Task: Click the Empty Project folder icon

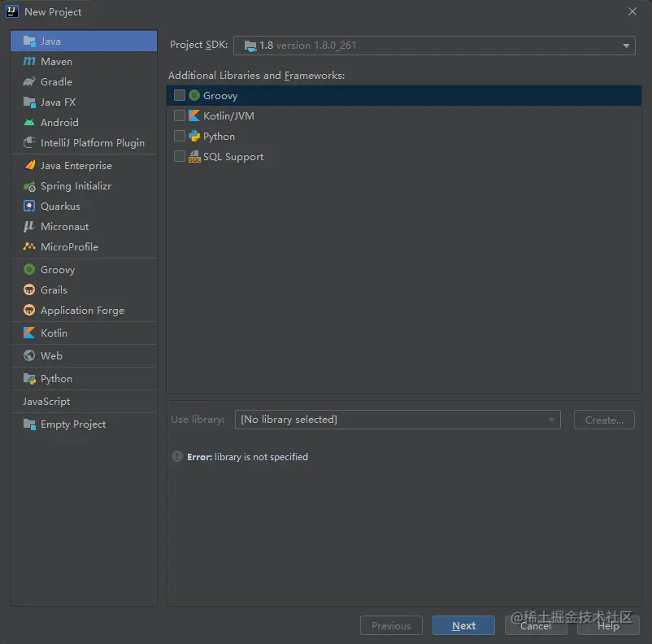Action: click(29, 424)
